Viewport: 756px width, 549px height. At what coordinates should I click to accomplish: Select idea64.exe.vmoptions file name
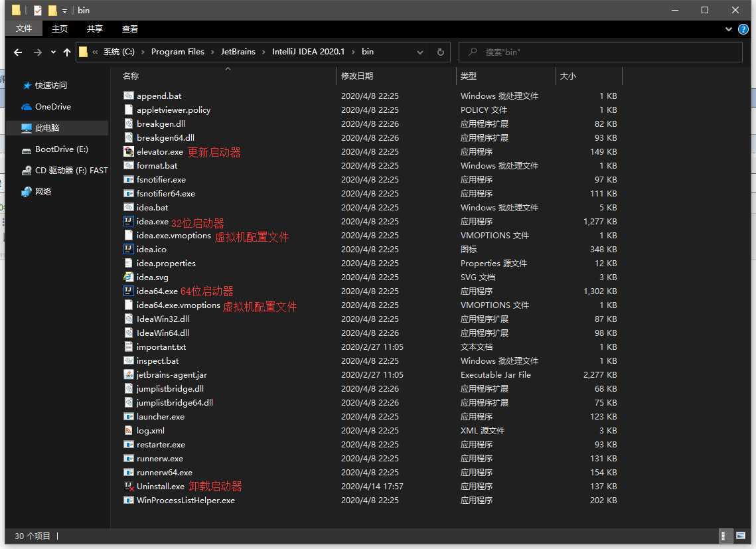pos(179,305)
